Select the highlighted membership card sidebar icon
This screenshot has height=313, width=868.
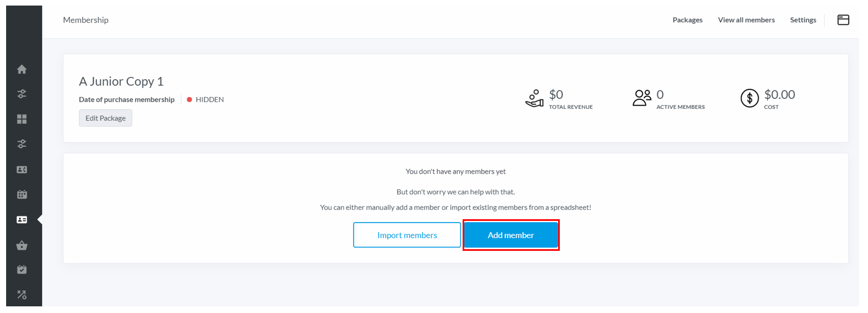click(22, 220)
